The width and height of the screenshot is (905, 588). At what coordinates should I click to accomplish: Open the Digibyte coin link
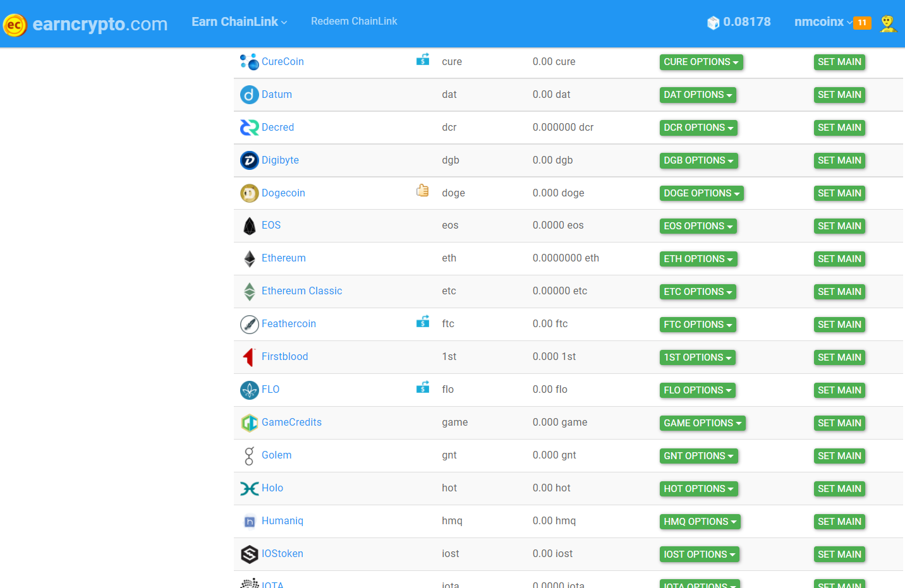[x=280, y=160]
